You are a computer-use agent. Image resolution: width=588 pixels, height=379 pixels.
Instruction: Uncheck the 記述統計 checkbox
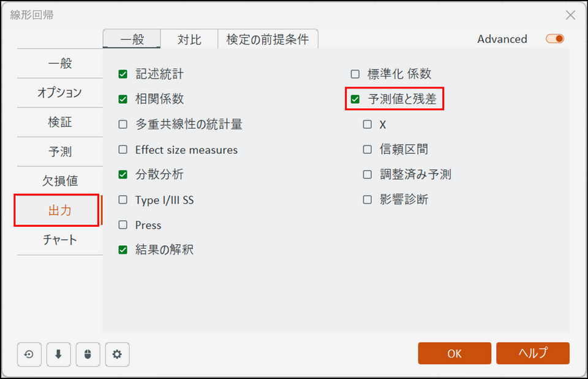pyautogui.click(x=123, y=74)
